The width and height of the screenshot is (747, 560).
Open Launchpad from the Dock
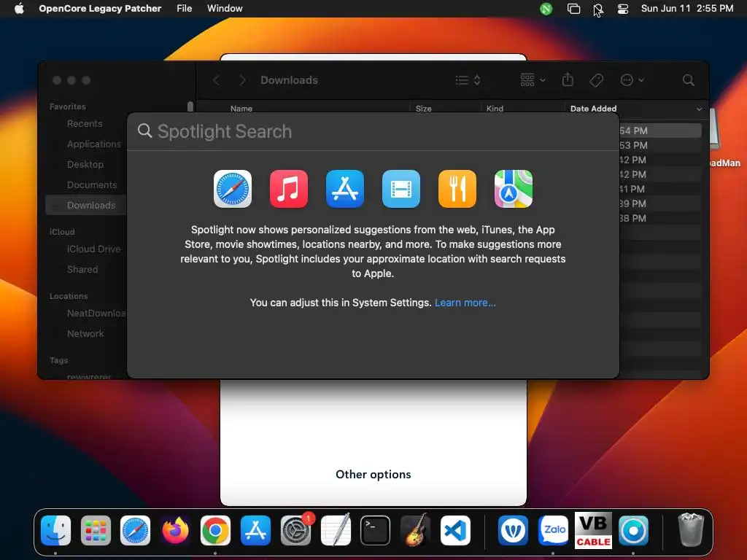(x=96, y=530)
